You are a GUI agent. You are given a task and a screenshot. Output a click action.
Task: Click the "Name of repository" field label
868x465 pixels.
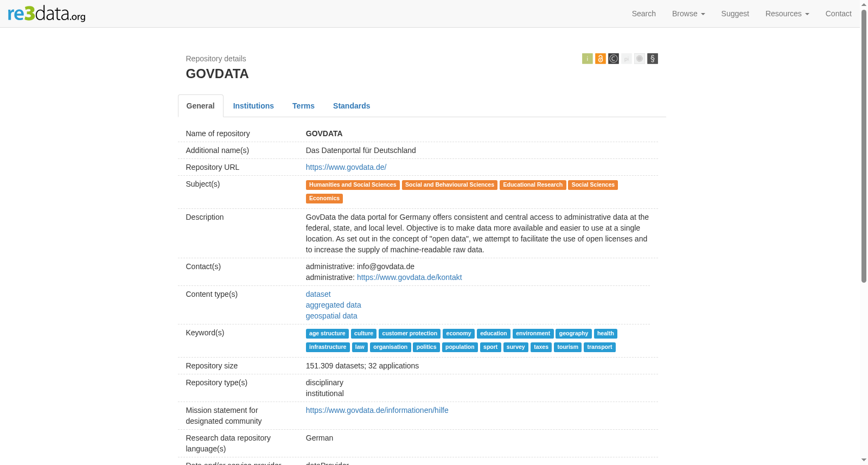point(218,133)
